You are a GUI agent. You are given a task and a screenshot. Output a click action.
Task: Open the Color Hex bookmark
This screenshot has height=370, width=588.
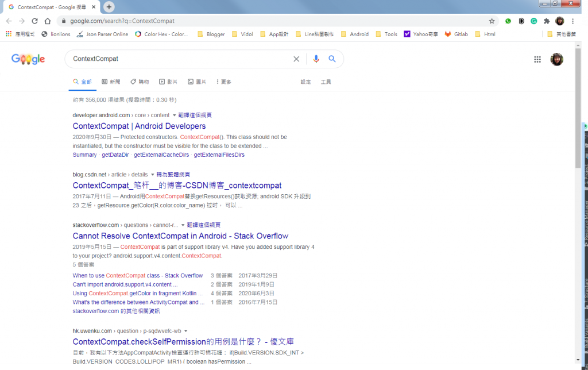(x=161, y=34)
